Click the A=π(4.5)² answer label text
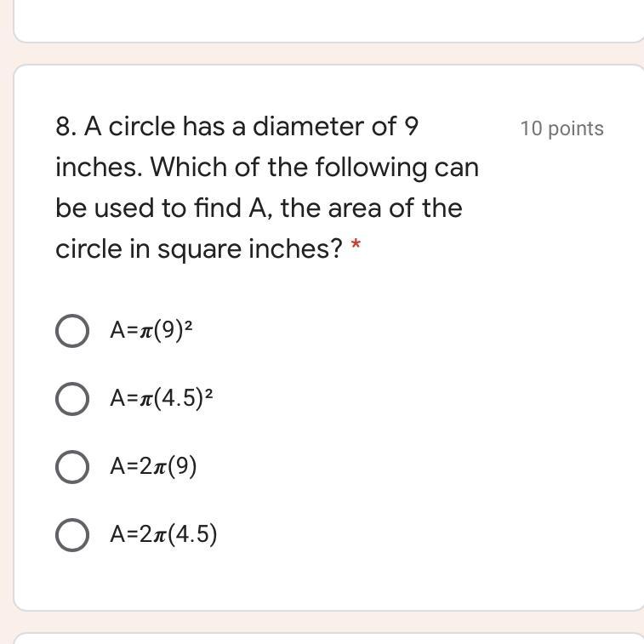Viewport: 644px width, 644px height. 161,398
